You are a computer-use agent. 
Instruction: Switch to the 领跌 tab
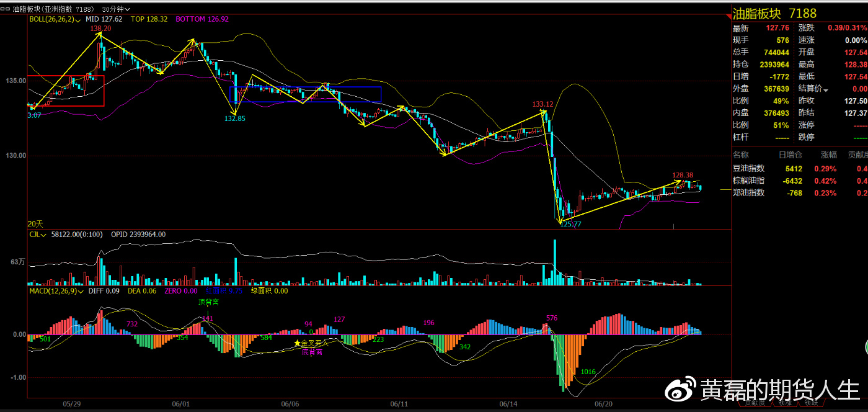(x=812, y=403)
